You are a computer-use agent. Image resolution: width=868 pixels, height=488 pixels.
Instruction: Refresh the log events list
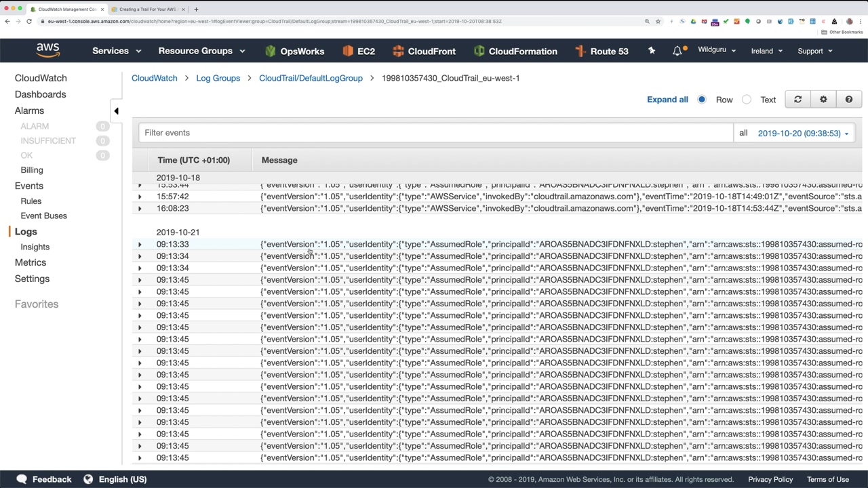point(797,100)
